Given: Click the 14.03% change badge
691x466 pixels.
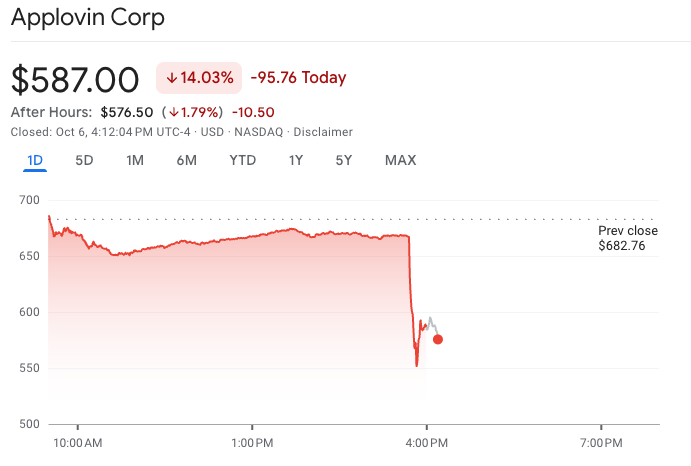Looking at the screenshot, I should click(x=199, y=78).
